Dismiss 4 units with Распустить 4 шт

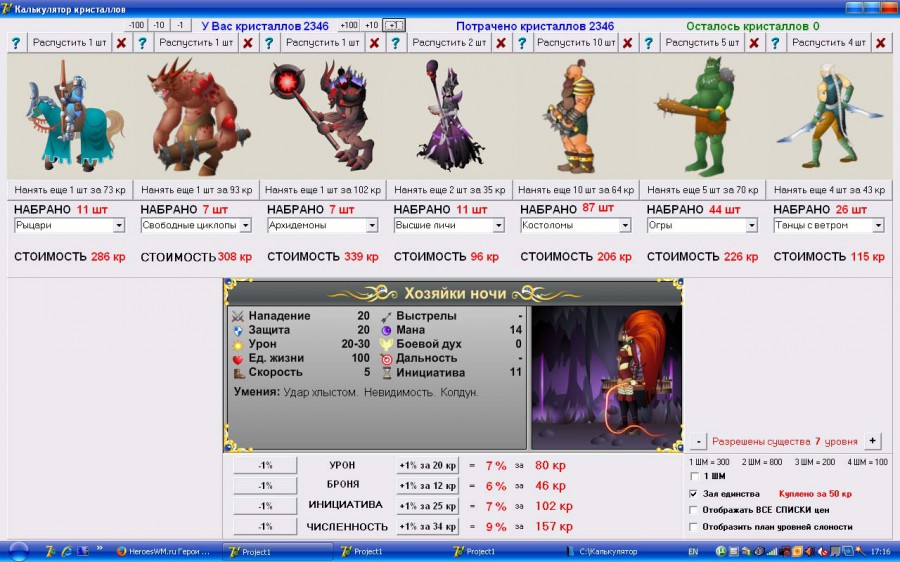pos(829,43)
